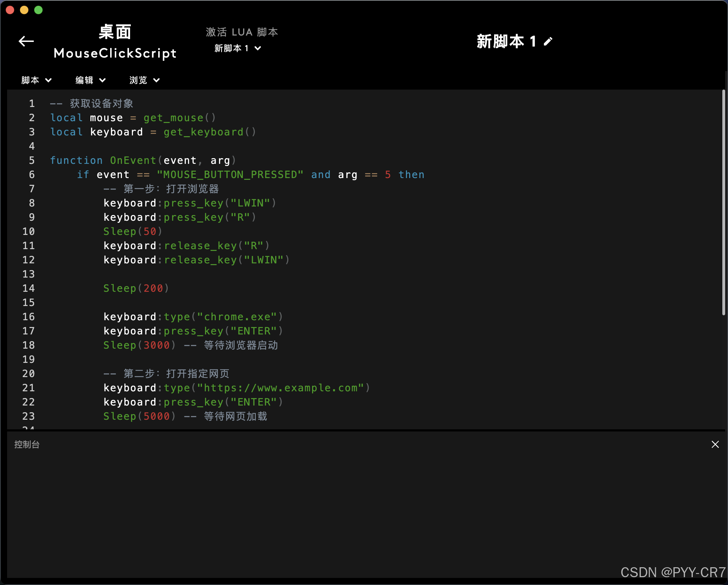The width and height of the screenshot is (728, 585).
Task: Open the 新脚本 1 script selector dropdown
Action: pos(237,48)
